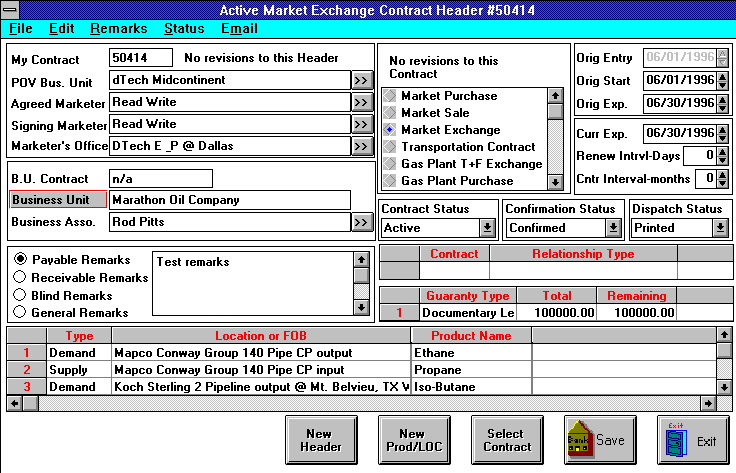Click product grid scroll down arrow

pyautogui.click(x=724, y=387)
